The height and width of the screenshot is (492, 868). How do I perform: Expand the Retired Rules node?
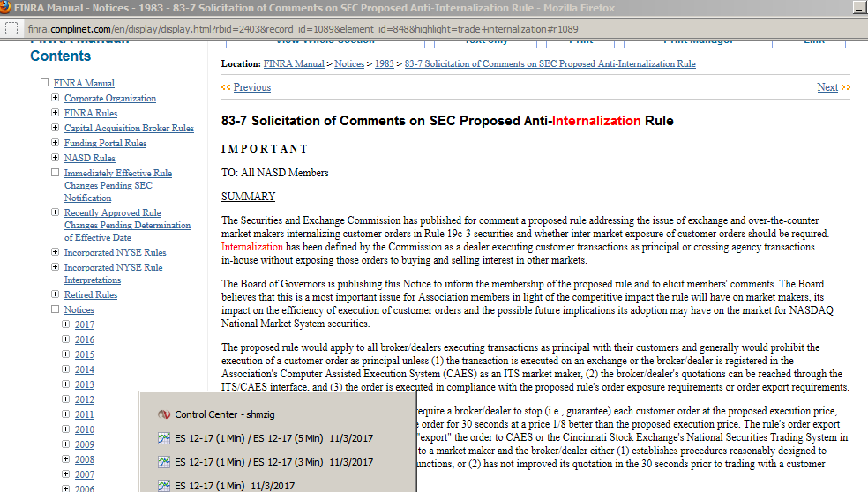(x=55, y=294)
